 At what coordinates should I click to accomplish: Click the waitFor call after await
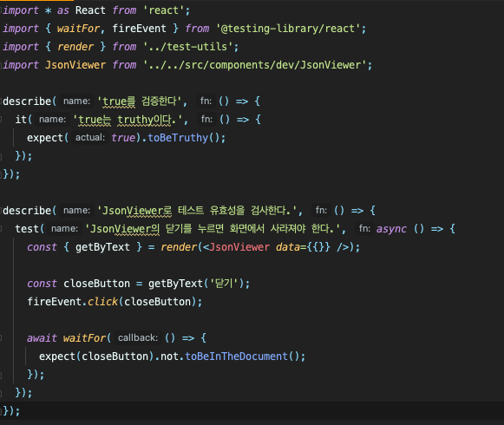point(84,338)
